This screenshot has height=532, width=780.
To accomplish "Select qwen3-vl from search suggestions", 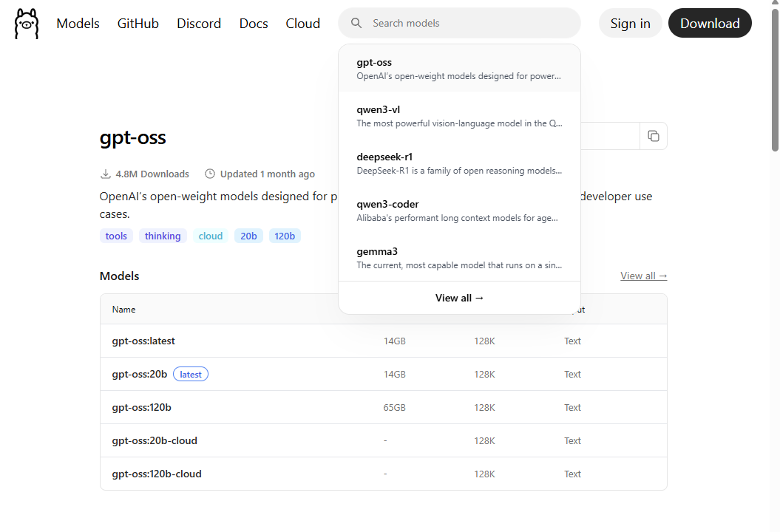I will coord(459,116).
